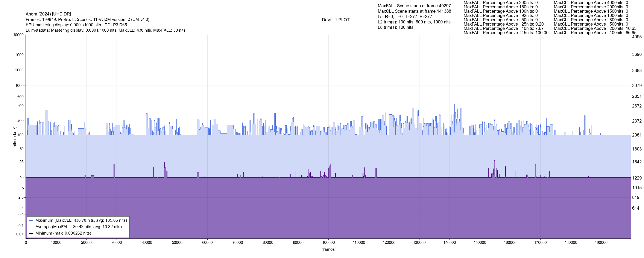Click MaxFALL Percentage Above 10nits statistic
The image size is (644, 258).
pyautogui.click(x=503, y=29)
